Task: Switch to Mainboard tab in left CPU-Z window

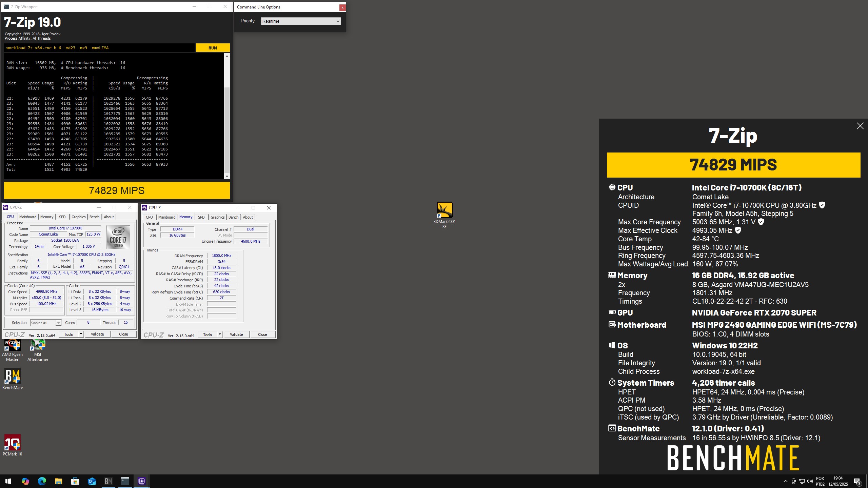Action: click(x=28, y=217)
